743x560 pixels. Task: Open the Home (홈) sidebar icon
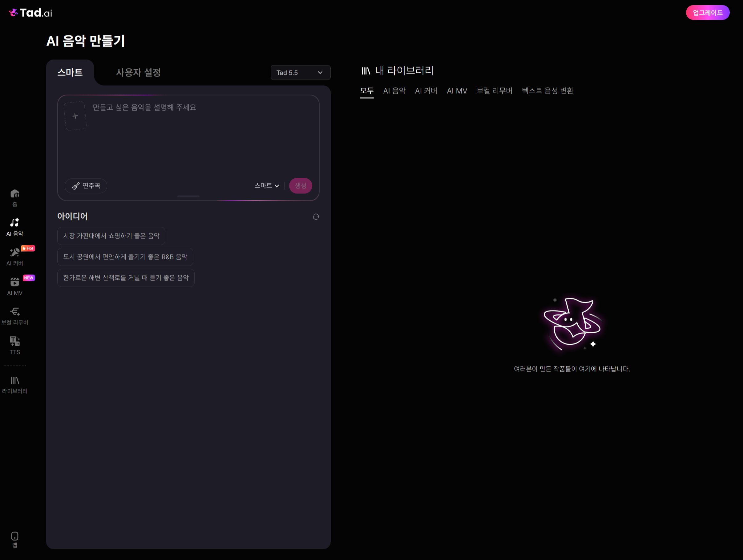tap(15, 198)
